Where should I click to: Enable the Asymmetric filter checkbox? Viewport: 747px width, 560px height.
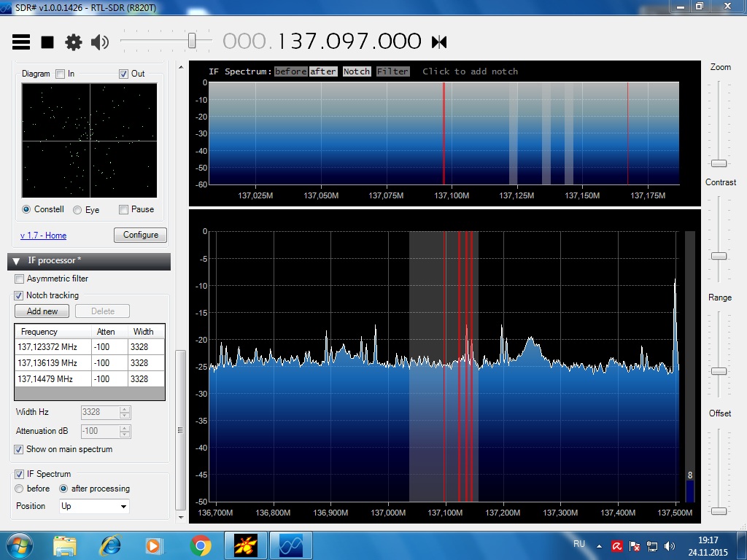click(19, 279)
